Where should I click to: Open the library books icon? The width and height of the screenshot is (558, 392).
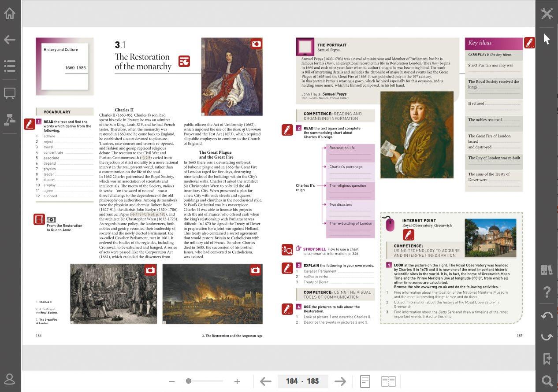point(547,270)
